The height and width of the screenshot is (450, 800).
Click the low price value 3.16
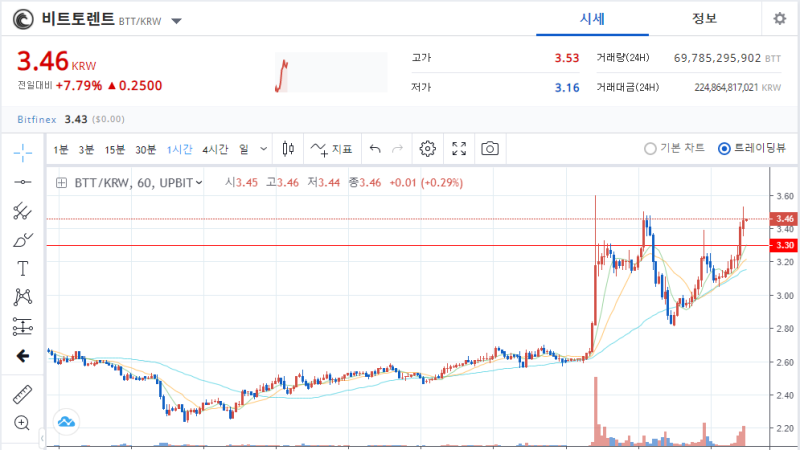pos(567,88)
